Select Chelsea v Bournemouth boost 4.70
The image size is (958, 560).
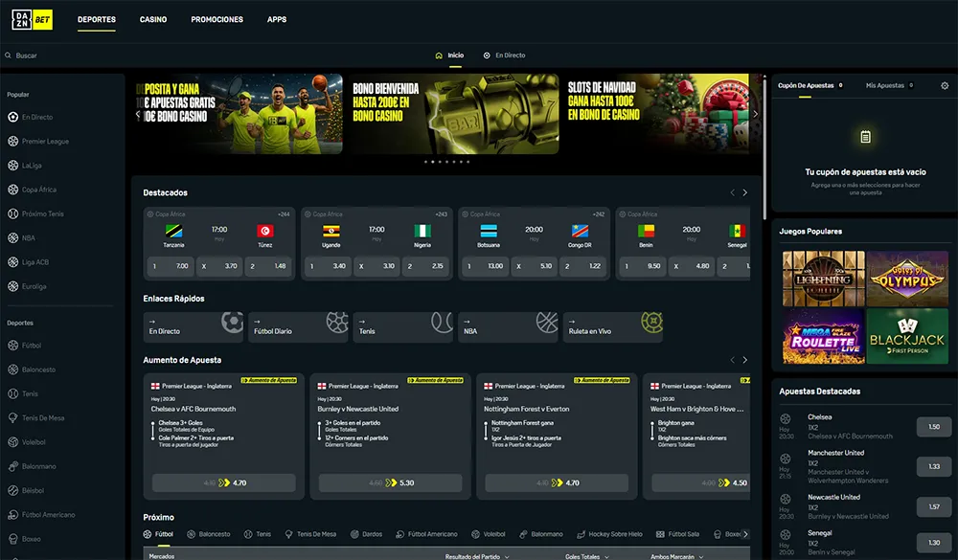point(223,482)
